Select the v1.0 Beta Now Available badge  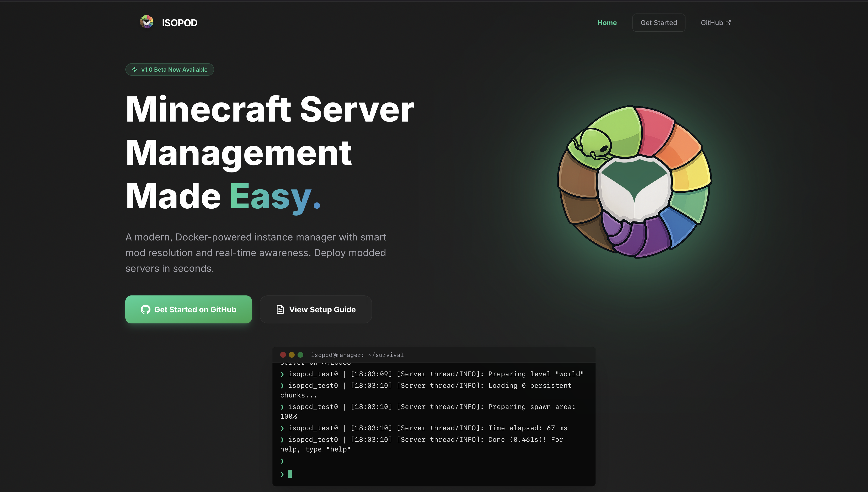click(x=170, y=70)
